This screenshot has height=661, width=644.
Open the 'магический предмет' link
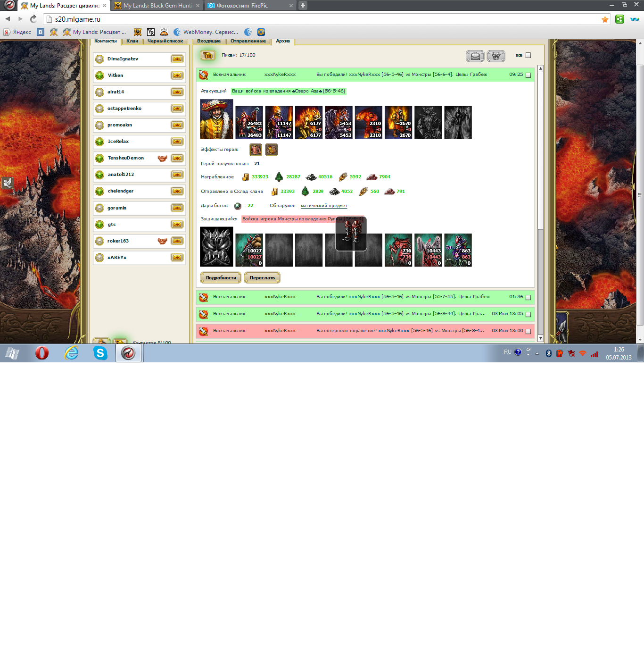coord(324,206)
